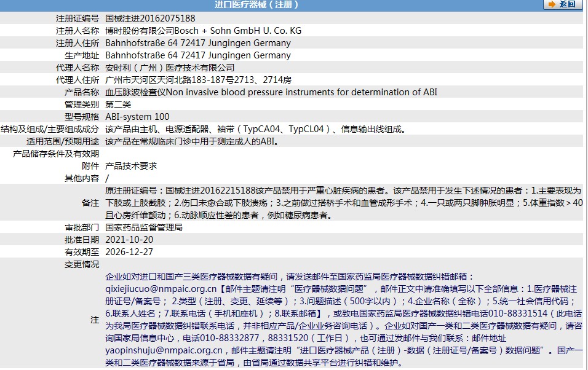Viewport: 588px width, 370px height.
Task: Click the 返回 back button
Action: (x=563, y=4)
